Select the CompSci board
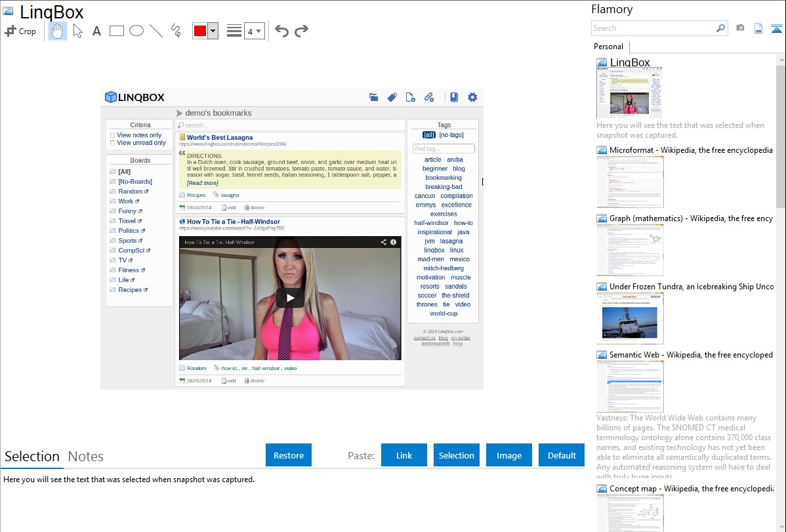786x532 pixels. coord(131,250)
